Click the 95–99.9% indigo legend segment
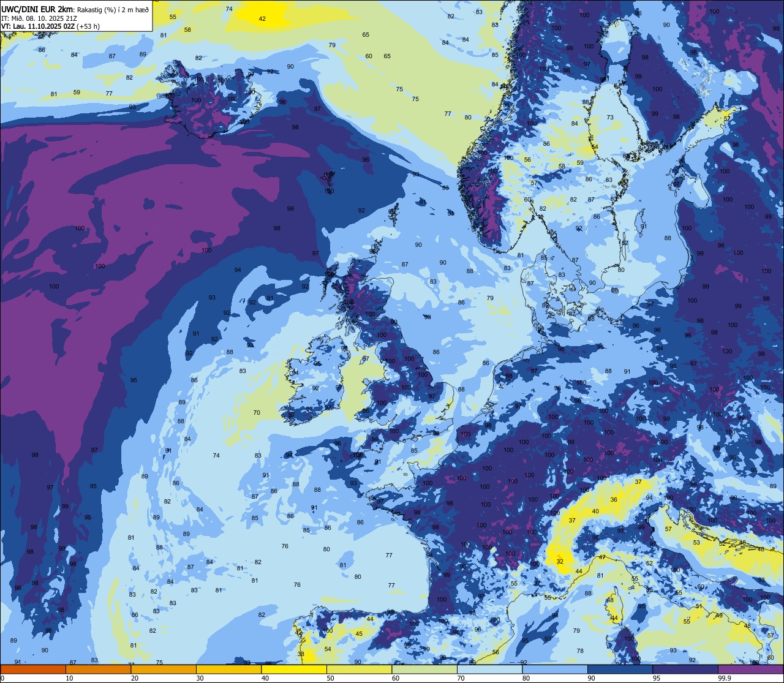The image size is (784, 683). [x=685, y=669]
